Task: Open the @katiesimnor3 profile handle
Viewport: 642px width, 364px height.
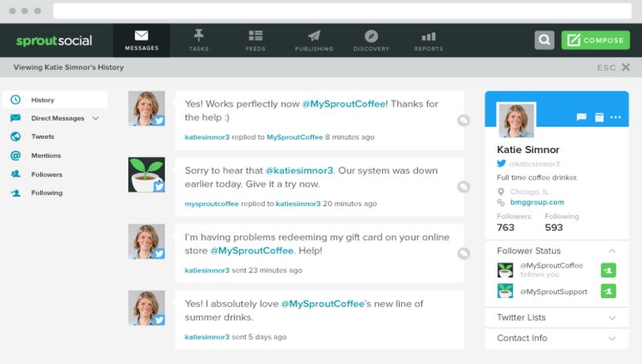Action: click(x=534, y=164)
